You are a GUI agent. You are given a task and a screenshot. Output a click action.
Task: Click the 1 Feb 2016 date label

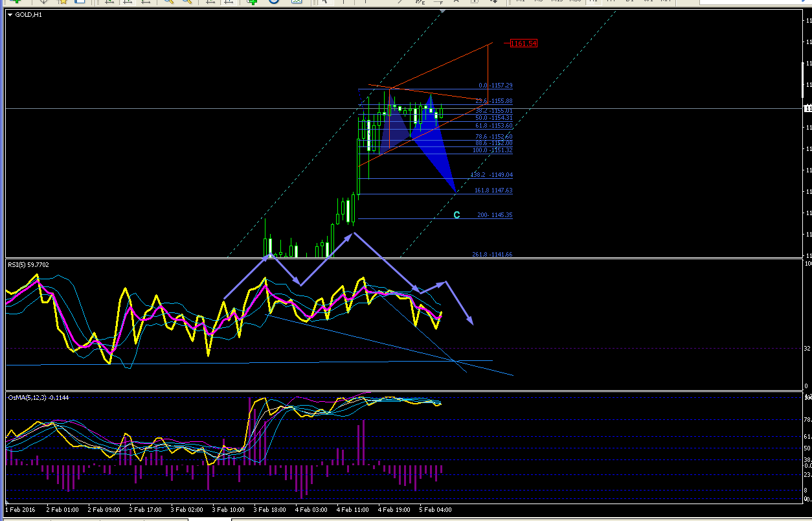coord(21,510)
